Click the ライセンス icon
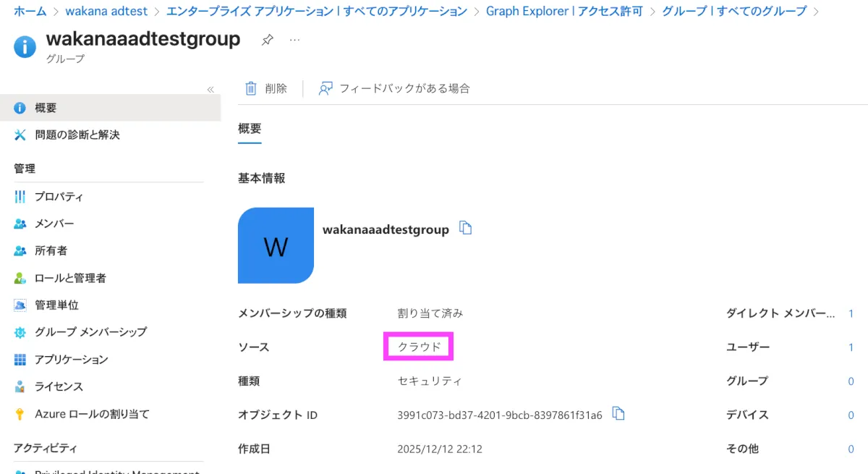 point(20,386)
